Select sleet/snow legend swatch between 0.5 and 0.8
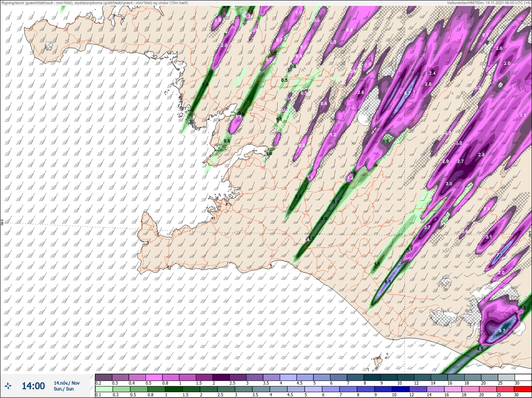The image size is (532, 398). pyautogui.click(x=154, y=377)
